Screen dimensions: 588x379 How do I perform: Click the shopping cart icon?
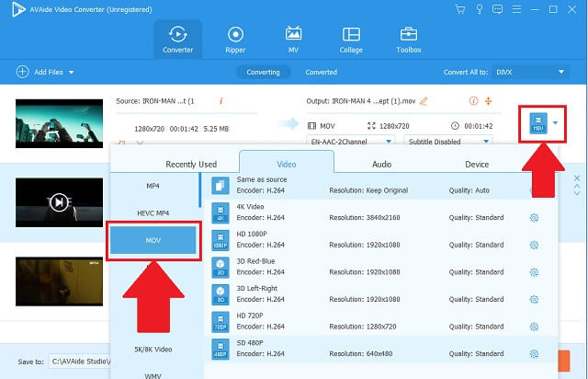pos(460,9)
